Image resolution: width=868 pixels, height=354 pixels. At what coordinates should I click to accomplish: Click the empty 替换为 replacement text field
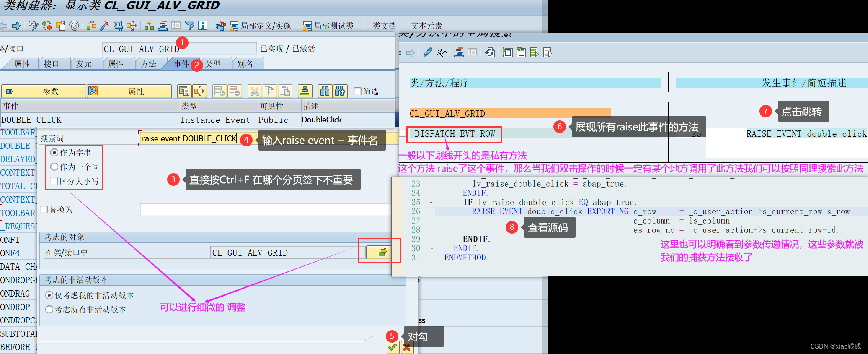265,209
